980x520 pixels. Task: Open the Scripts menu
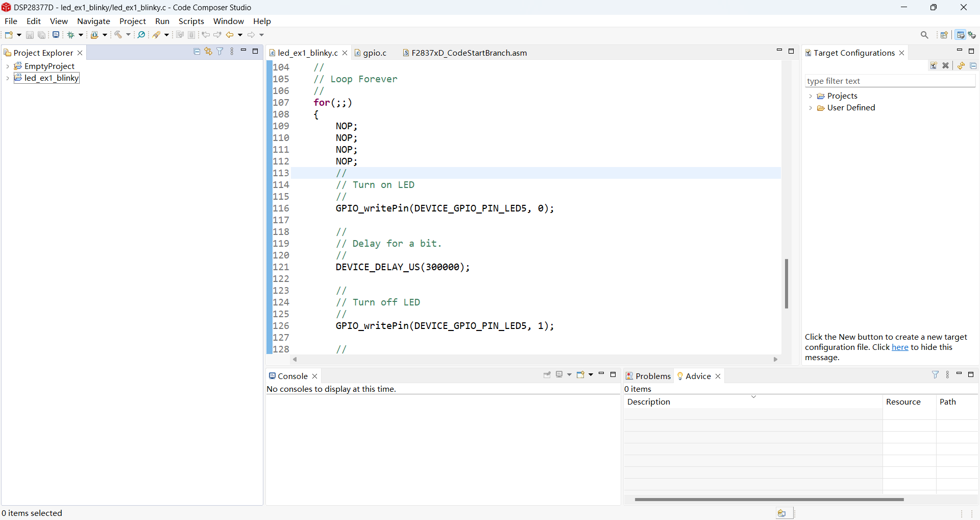(x=191, y=21)
